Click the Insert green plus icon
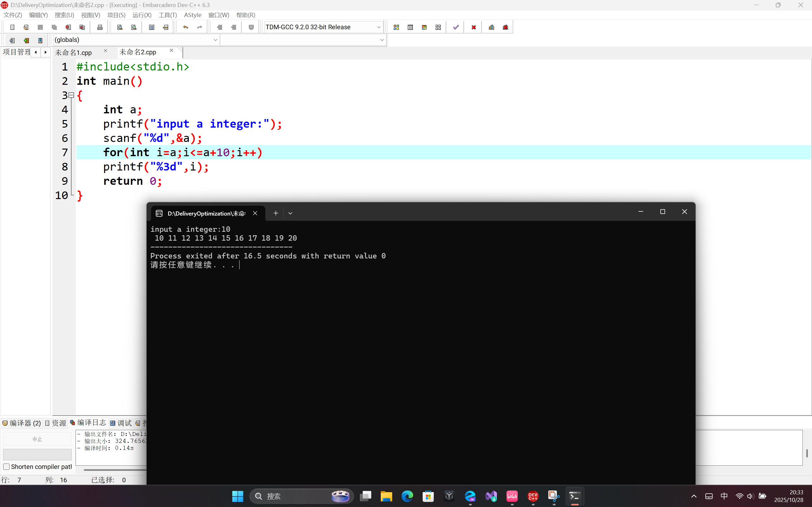The image size is (812, 507). tap(26, 41)
